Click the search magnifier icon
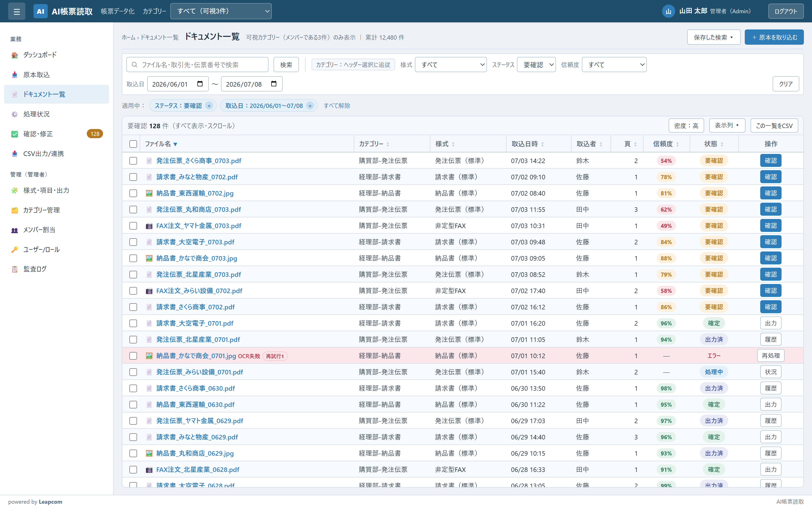812x508 pixels. [134, 65]
